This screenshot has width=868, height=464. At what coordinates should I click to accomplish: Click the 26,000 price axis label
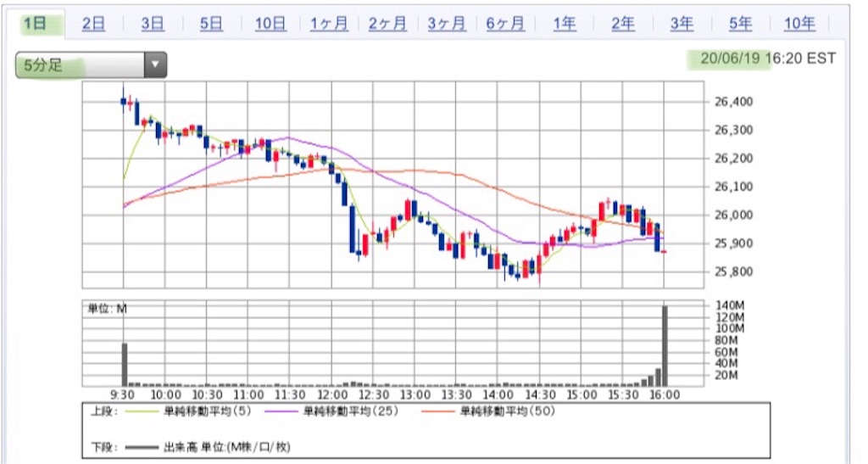pyautogui.click(x=733, y=215)
